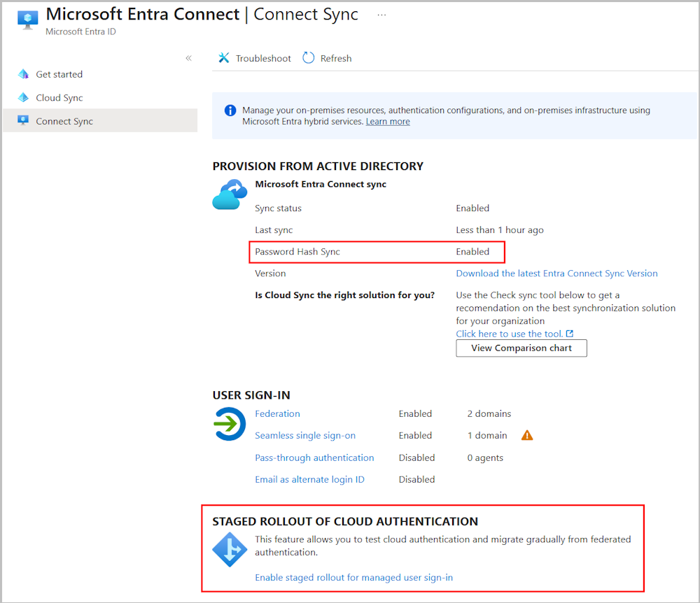
Task: Click the Staged Rollout diamond icon
Action: (230, 549)
